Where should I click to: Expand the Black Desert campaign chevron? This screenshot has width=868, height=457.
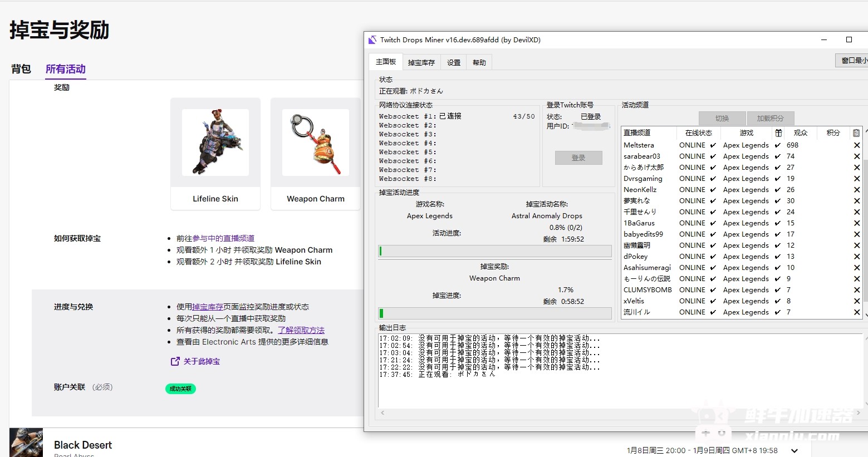pos(795,450)
